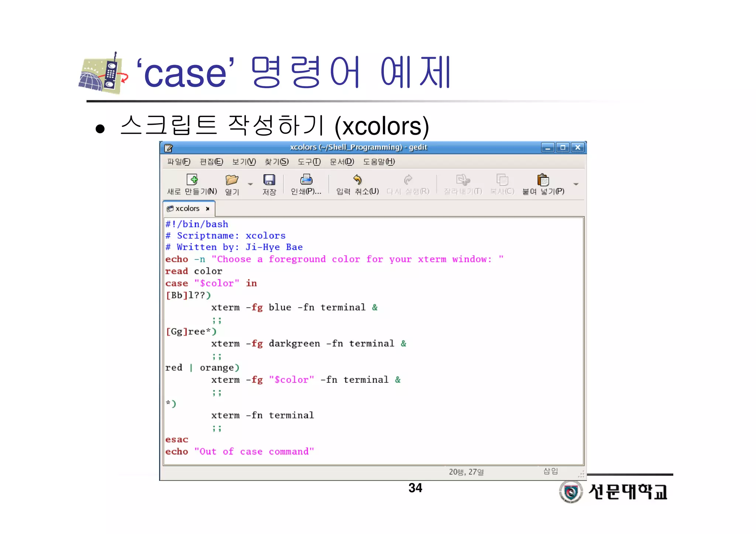Click the window resize grip at bottom-right corner
Image resolution: width=756 pixels, height=534 pixels.
(581, 475)
